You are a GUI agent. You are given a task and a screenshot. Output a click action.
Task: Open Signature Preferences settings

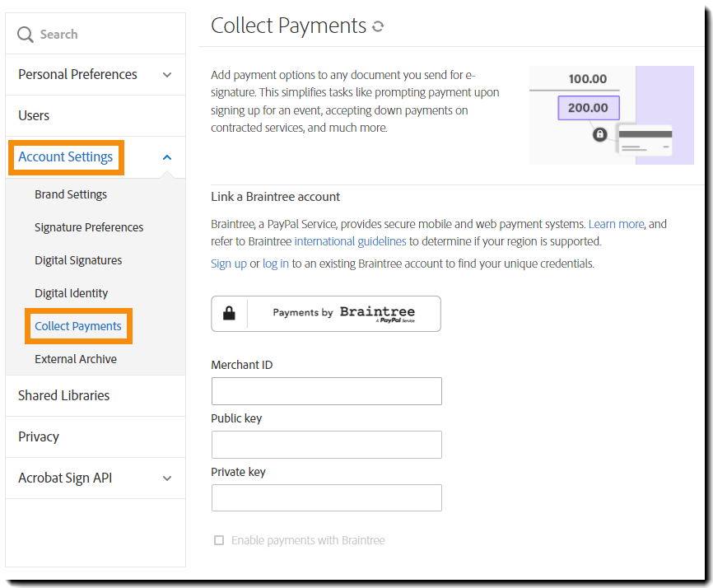click(89, 228)
